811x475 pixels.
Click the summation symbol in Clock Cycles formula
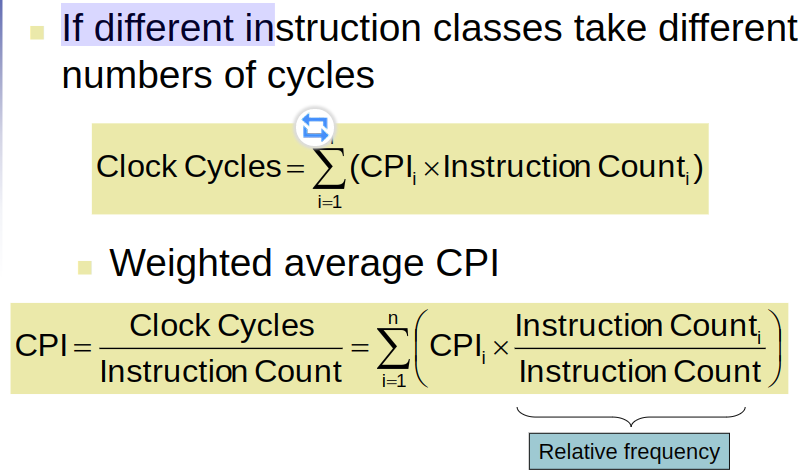[x=329, y=168]
